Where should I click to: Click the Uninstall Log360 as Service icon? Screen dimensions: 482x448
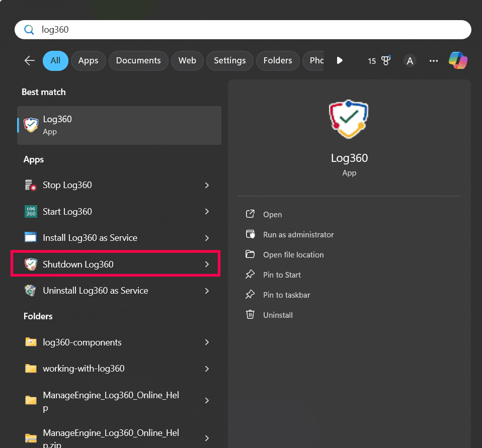(31, 291)
